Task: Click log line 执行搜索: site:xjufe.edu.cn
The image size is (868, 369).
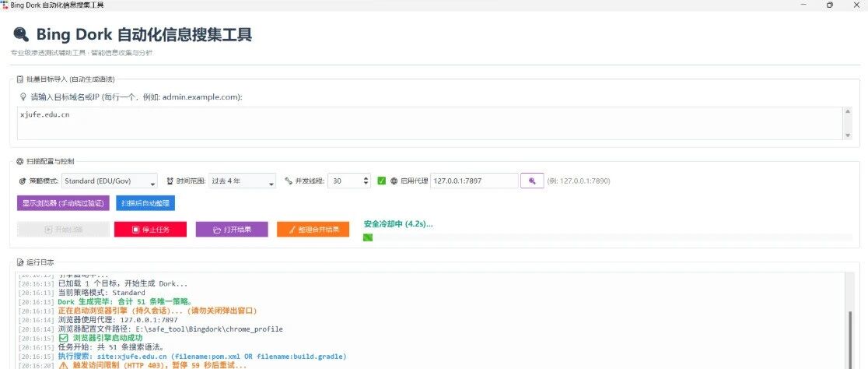Action: click(202, 357)
